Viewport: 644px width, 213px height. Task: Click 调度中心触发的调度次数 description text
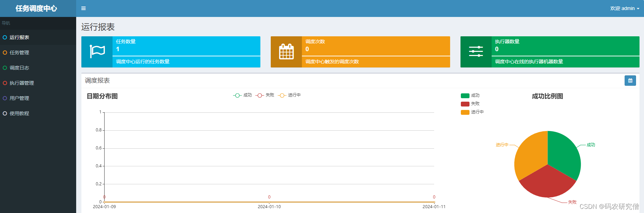coord(332,62)
